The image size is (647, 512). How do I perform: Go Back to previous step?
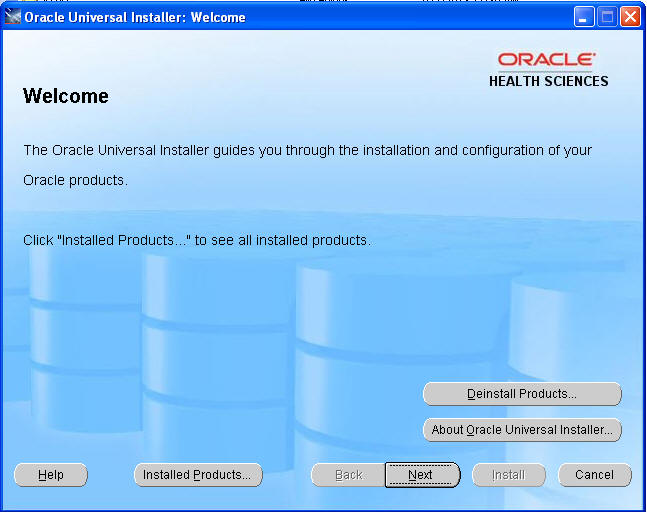click(348, 475)
